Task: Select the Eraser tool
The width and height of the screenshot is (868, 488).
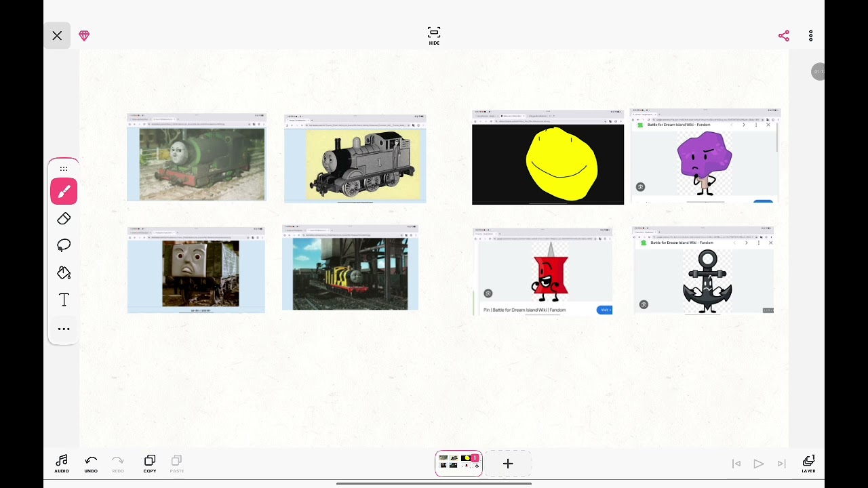Action: coord(64,218)
